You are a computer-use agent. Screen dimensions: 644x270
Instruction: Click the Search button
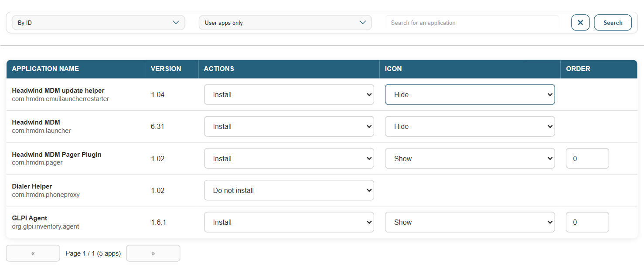click(613, 23)
